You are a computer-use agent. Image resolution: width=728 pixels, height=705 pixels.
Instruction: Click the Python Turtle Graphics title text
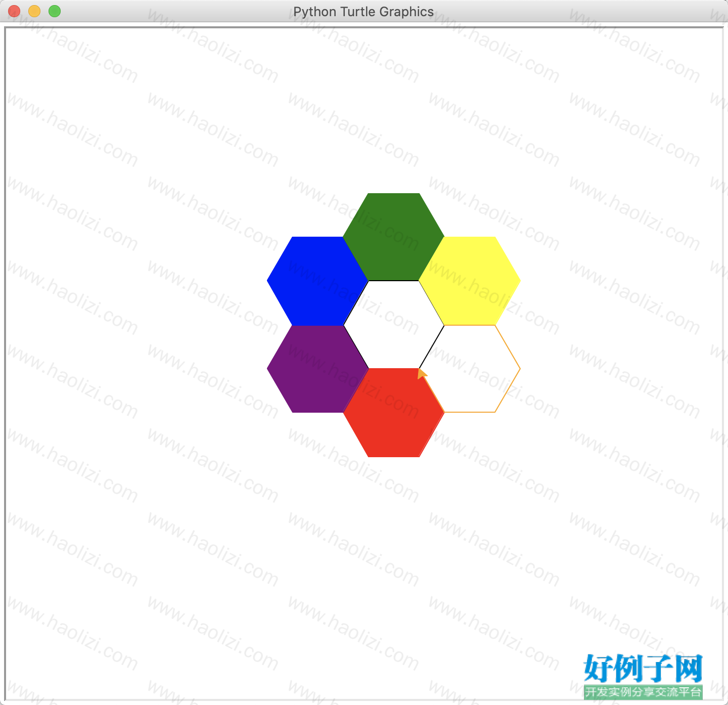pos(363,12)
